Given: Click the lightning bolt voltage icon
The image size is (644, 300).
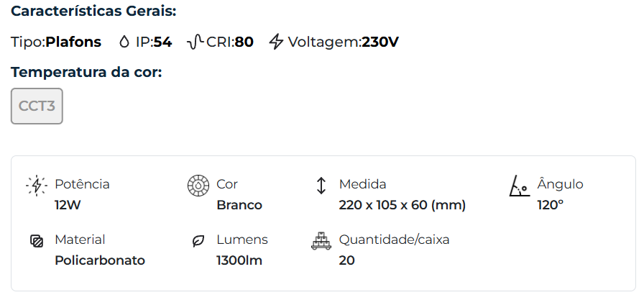Looking at the screenshot, I should tap(276, 42).
